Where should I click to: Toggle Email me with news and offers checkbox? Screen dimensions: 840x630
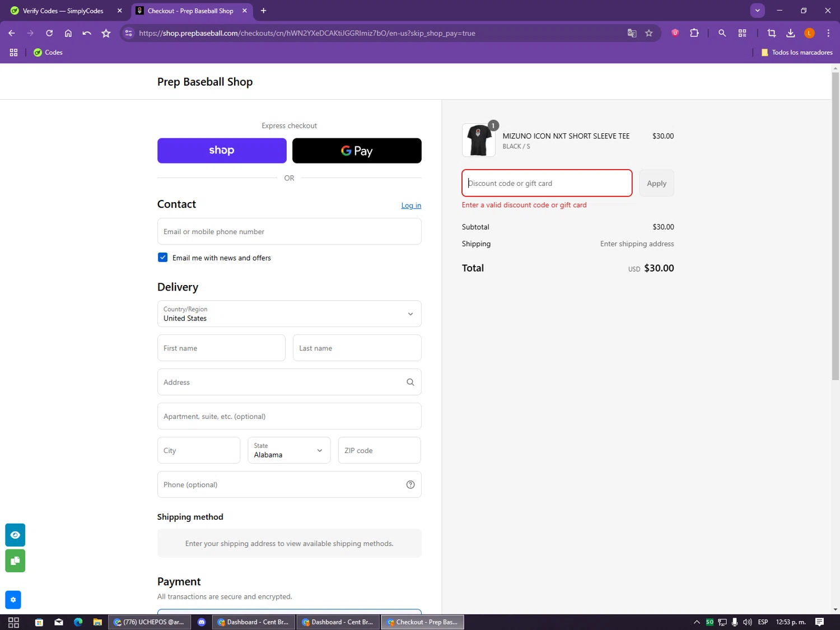162,258
